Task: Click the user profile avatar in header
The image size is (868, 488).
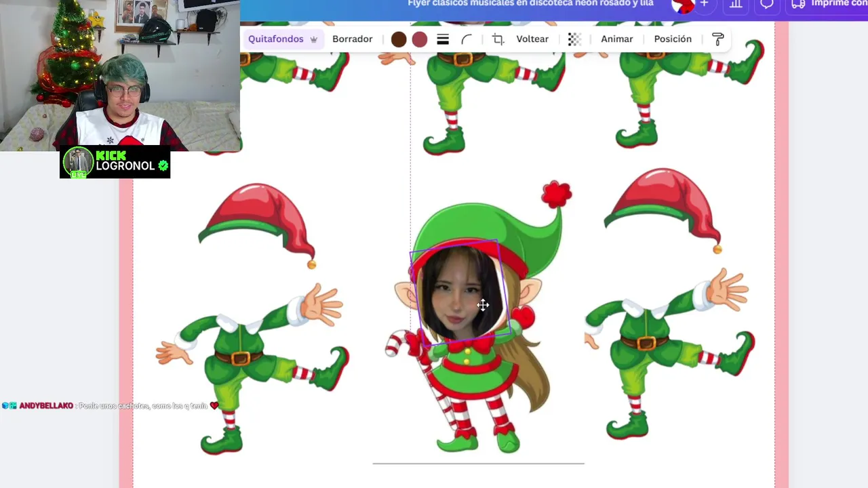Action: tap(683, 5)
